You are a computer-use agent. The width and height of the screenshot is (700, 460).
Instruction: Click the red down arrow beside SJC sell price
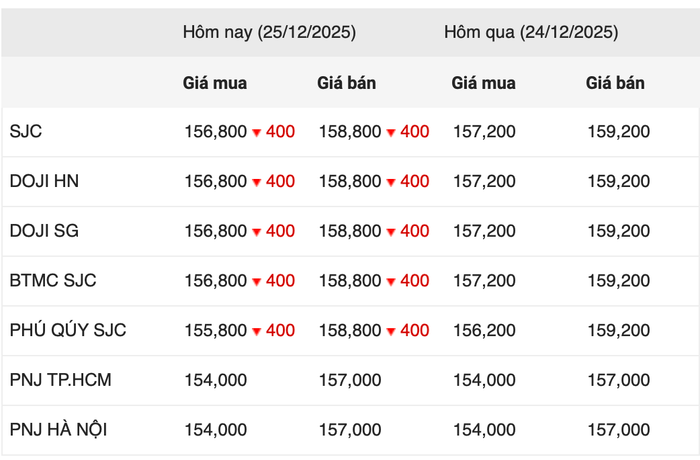(x=391, y=133)
